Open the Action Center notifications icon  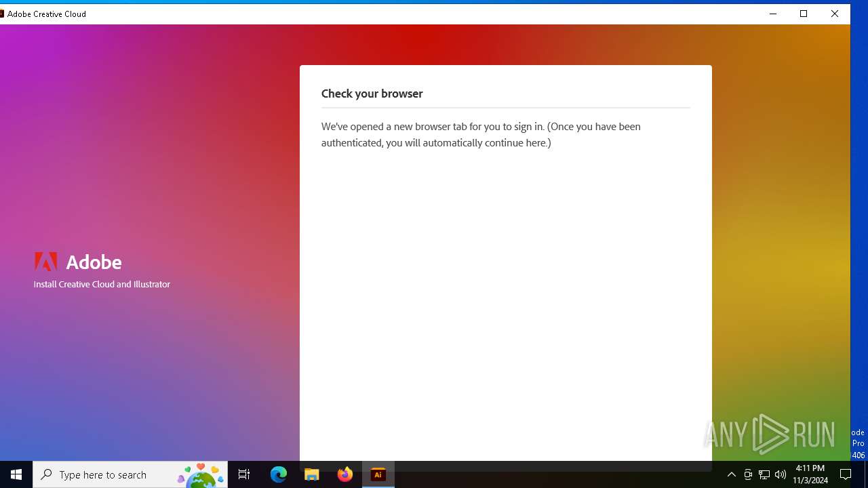[846, 474]
